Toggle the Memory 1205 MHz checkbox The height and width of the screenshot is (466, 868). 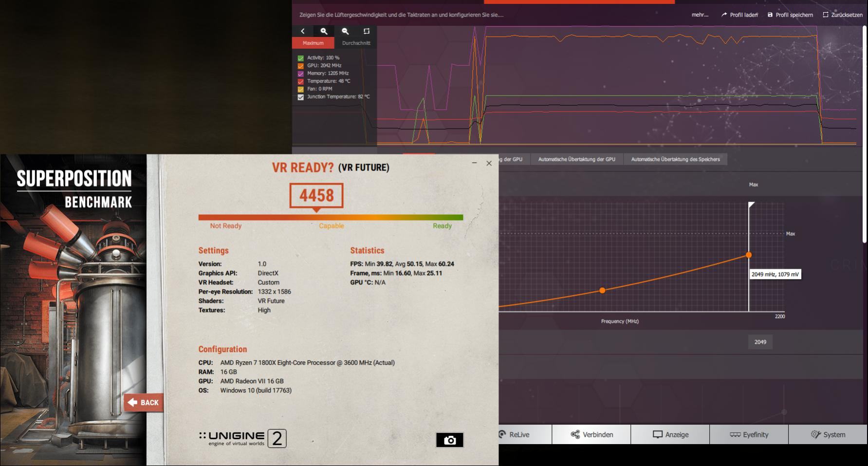pyautogui.click(x=300, y=74)
